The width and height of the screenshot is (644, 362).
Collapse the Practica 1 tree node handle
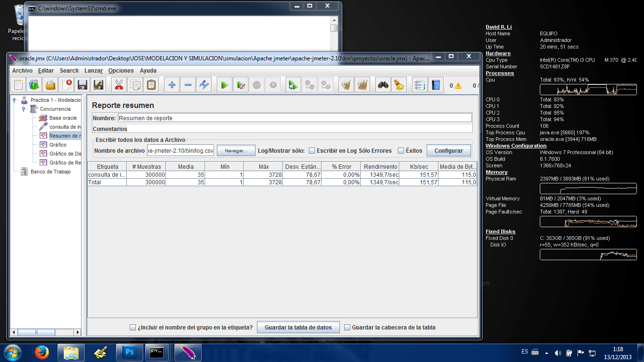(15, 100)
